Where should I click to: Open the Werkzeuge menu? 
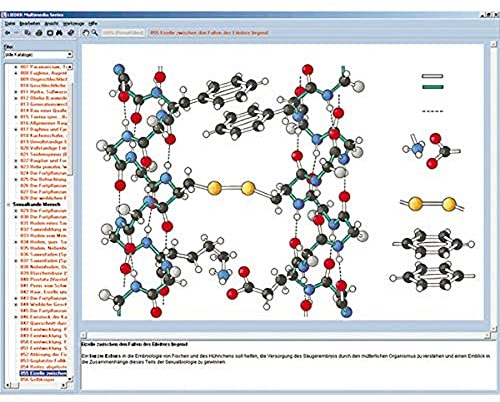(73, 24)
